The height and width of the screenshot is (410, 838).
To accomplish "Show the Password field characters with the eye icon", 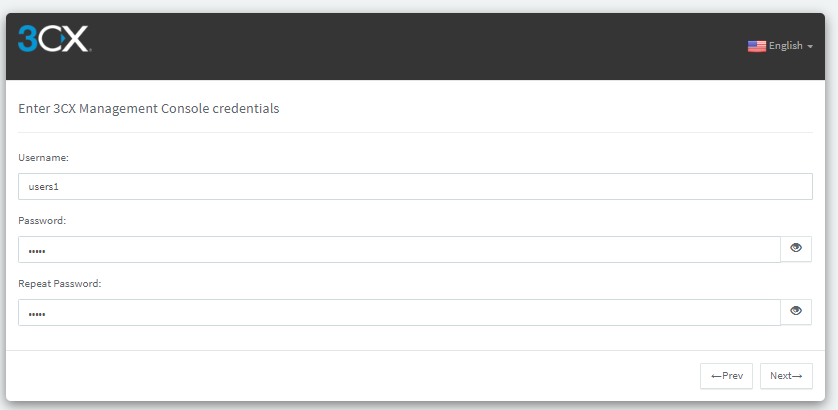I will [x=796, y=248].
